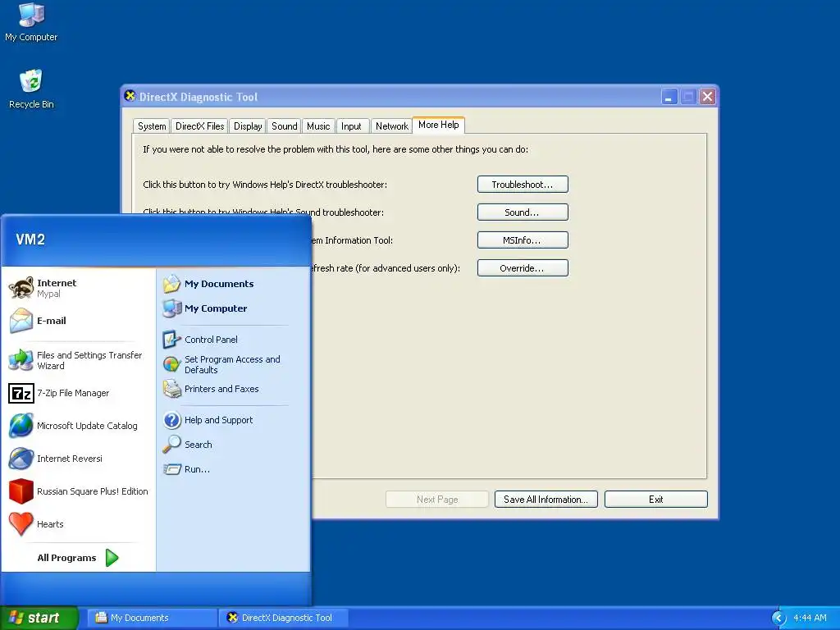Image resolution: width=840 pixels, height=630 pixels.
Task: Open E-mail envelope icon in Start menu
Action: pos(21,321)
